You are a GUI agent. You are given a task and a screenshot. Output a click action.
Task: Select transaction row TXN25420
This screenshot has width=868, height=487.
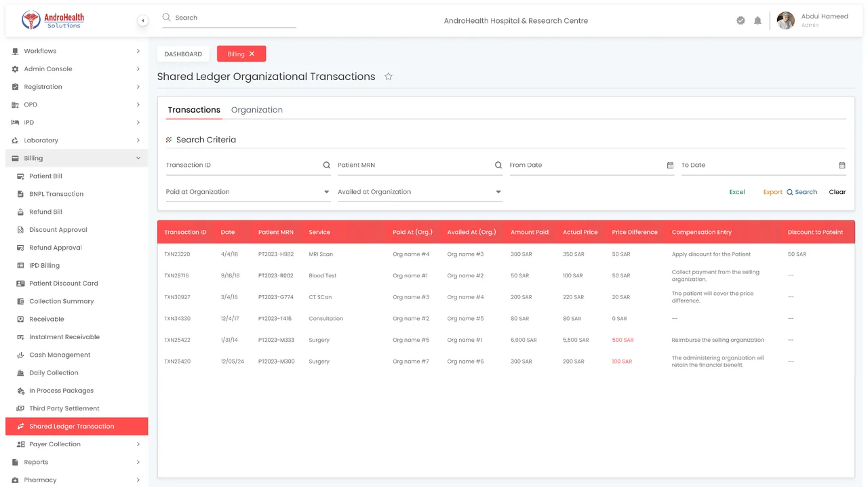click(x=506, y=362)
